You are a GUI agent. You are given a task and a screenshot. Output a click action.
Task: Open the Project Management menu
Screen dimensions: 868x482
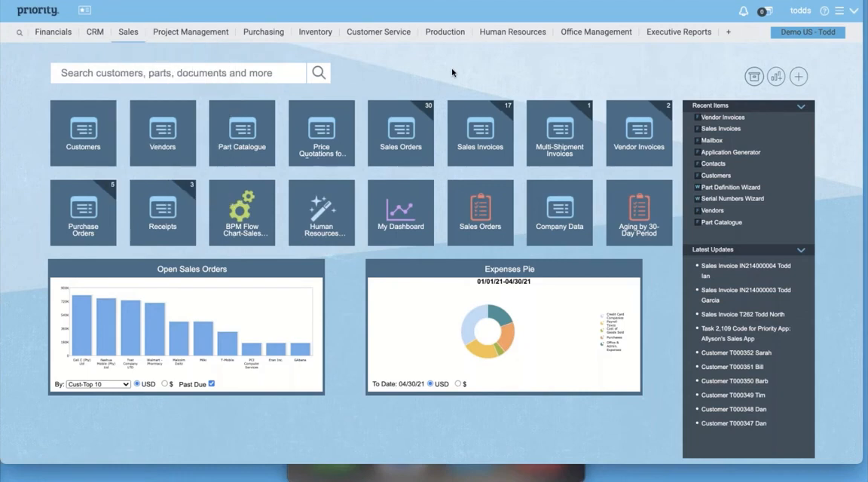tap(191, 32)
